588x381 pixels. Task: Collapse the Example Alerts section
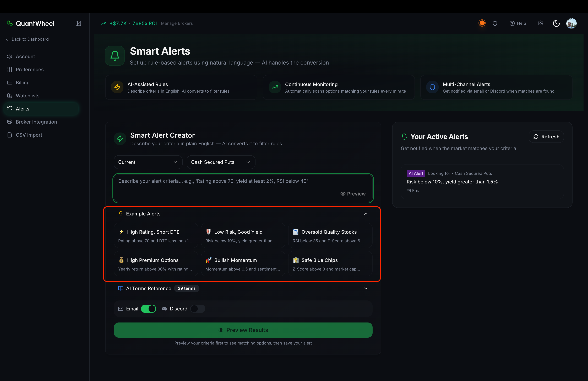click(366, 214)
